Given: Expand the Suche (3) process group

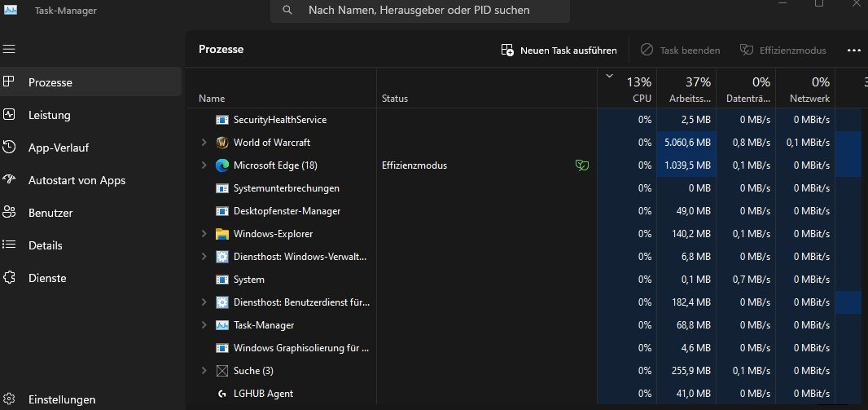Looking at the screenshot, I should click(204, 371).
